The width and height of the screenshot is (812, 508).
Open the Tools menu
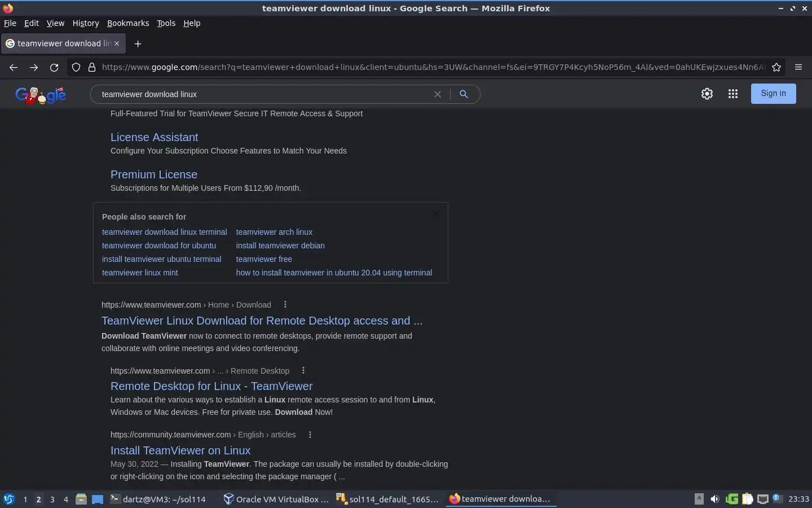166,23
